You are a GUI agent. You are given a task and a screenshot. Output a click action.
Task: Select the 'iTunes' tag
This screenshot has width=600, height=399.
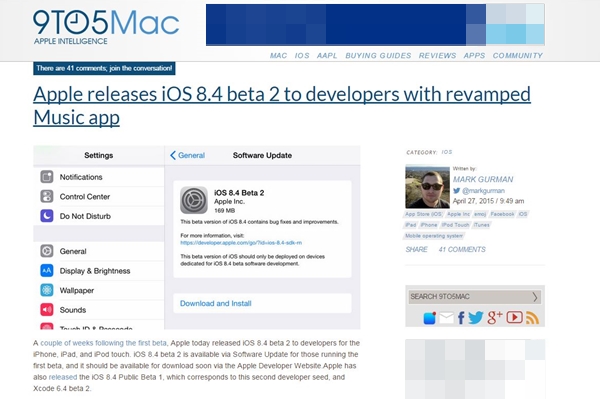tap(481, 225)
